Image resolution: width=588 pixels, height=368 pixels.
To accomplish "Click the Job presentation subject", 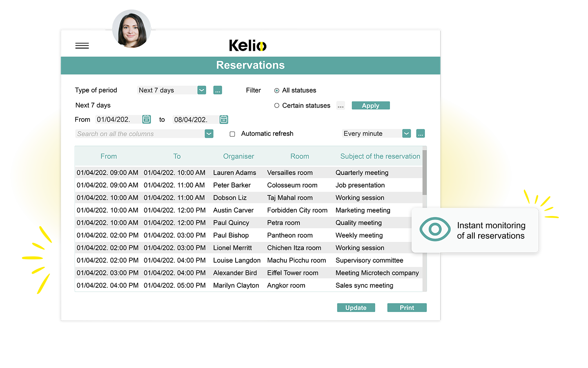I will click(360, 185).
